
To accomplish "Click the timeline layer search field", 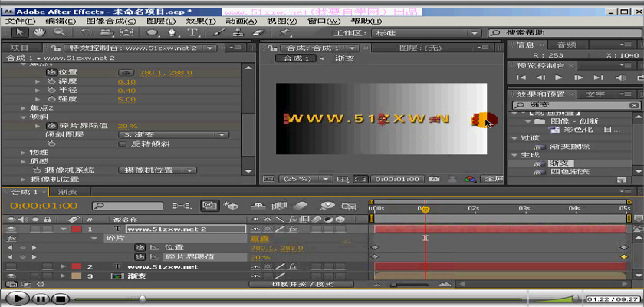I will [x=127, y=206].
